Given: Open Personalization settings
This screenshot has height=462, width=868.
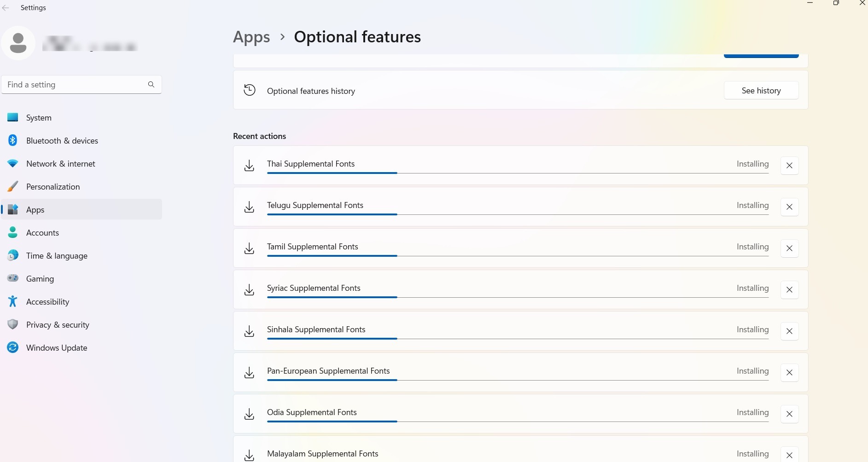Looking at the screenshot, I should (52, 186).
